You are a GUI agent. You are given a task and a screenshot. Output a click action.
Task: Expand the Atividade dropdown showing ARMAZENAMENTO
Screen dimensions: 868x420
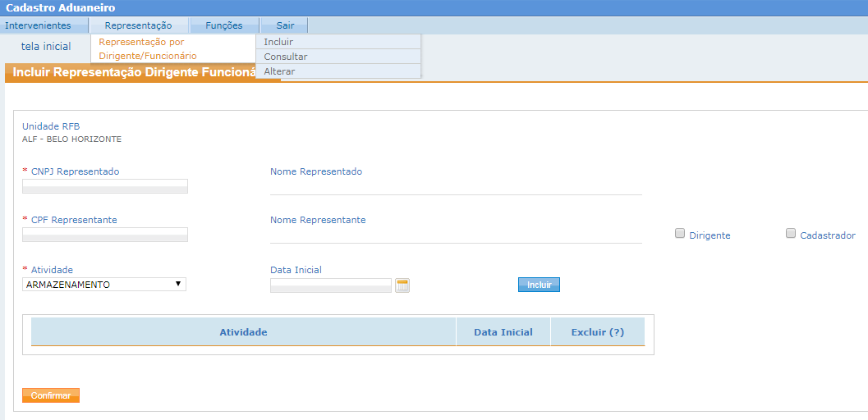click(x=104, y=285)
